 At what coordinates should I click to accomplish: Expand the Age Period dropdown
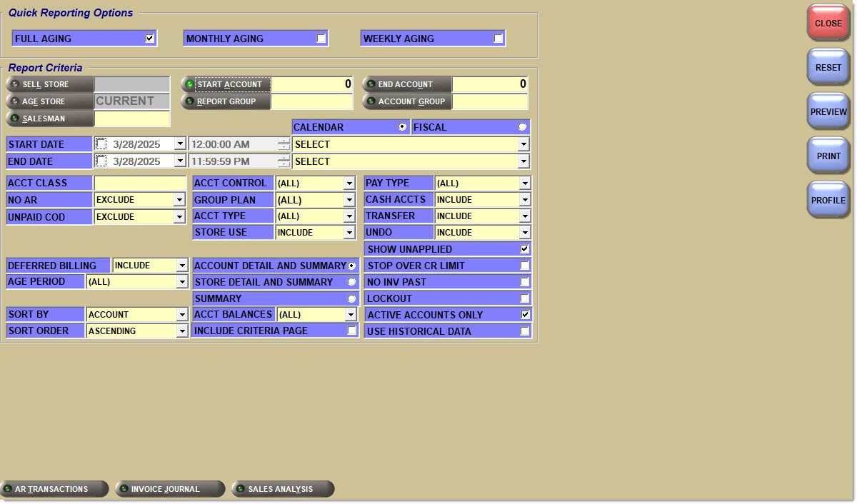181,282
